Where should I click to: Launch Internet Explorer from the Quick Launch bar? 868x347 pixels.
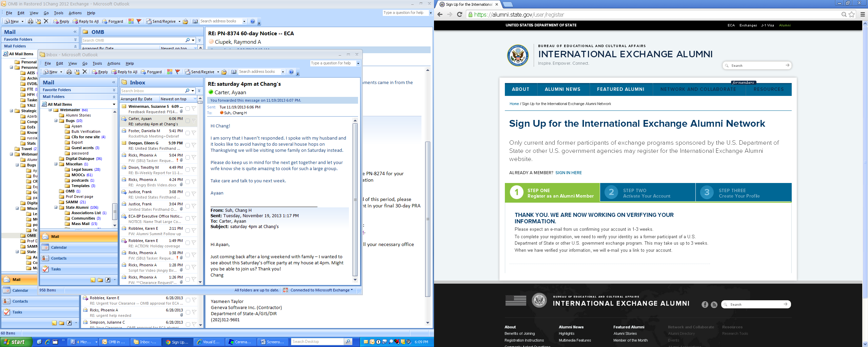(47, 342)
